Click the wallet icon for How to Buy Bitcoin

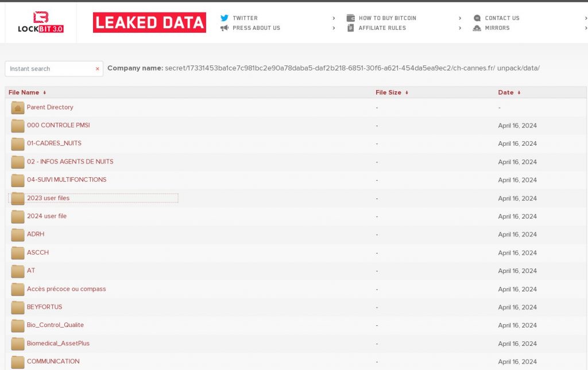coord(351,18)
